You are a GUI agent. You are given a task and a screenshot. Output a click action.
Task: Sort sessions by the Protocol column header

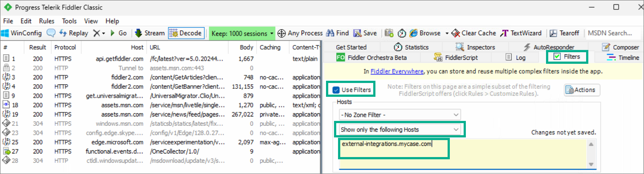coord(65,47)
